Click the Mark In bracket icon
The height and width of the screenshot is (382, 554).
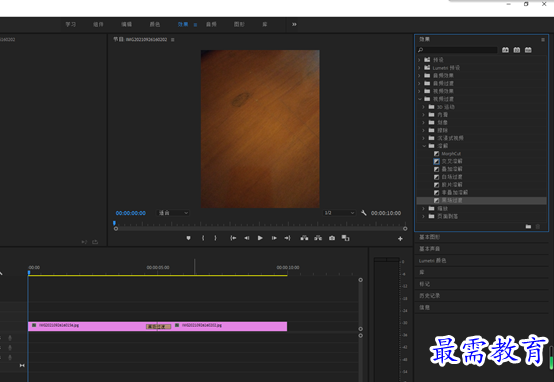[x=203, y=238]
